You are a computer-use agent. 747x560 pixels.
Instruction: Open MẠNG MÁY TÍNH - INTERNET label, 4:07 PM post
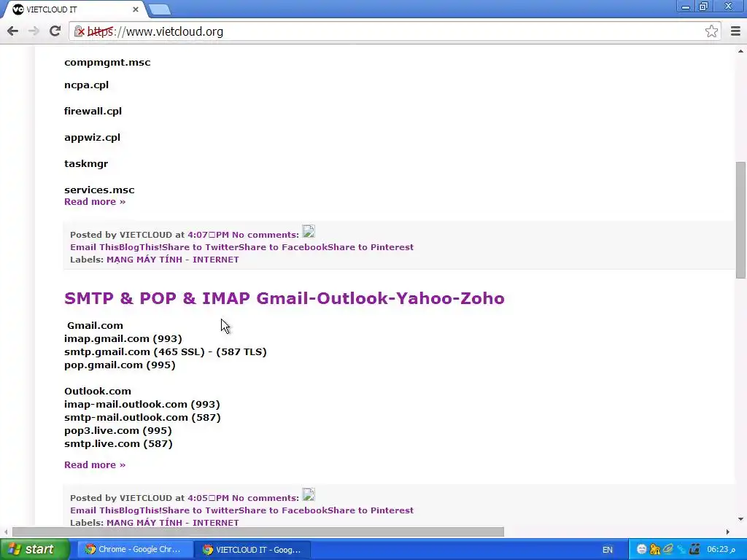point(172,260)
